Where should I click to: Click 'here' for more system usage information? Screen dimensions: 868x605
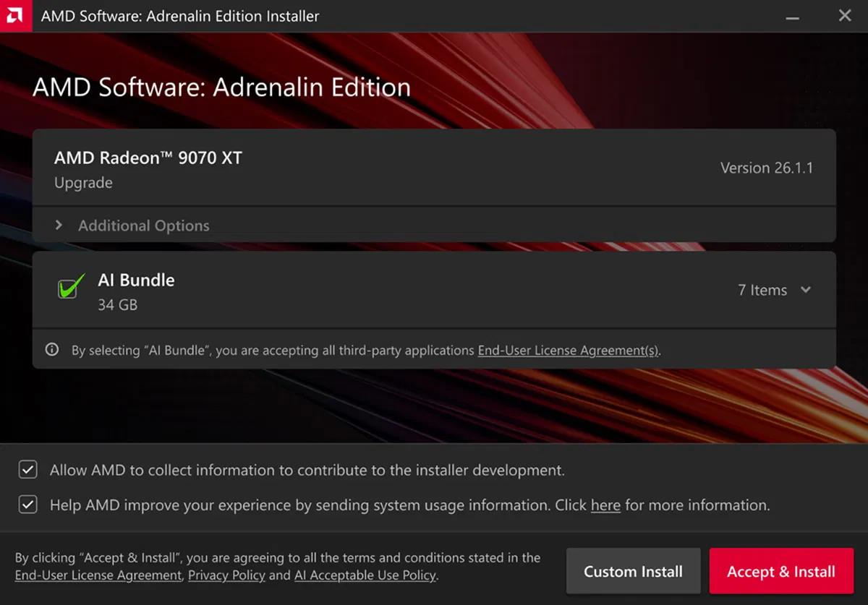[x=605, y=505]
